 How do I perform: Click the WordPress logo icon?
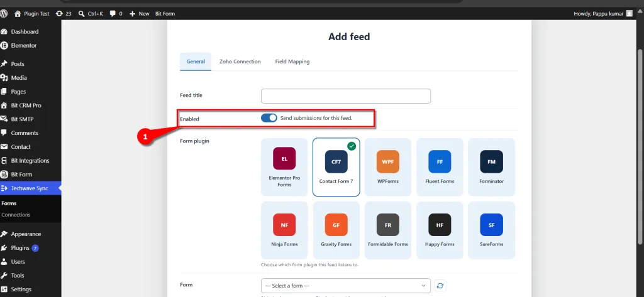(x=4, y=14)
